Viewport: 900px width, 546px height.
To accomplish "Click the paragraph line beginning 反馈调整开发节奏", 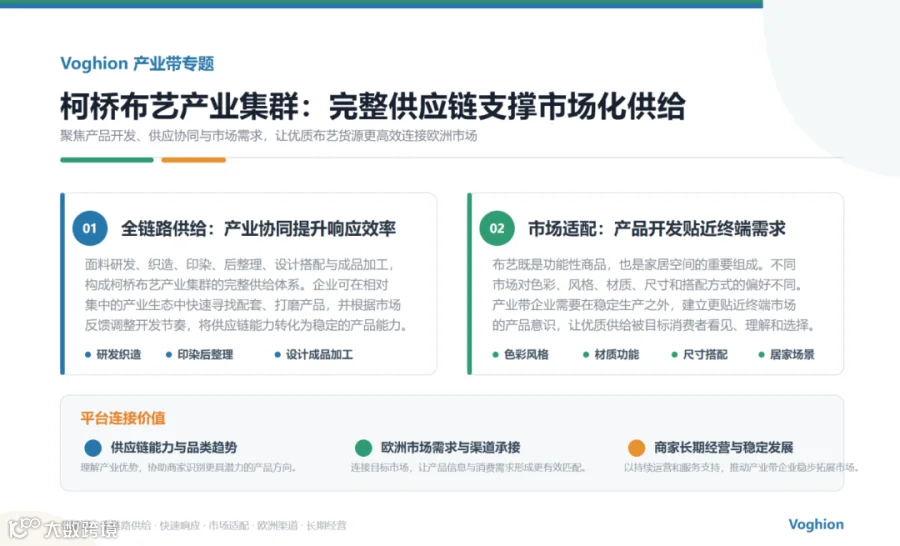I will [247, 325].
